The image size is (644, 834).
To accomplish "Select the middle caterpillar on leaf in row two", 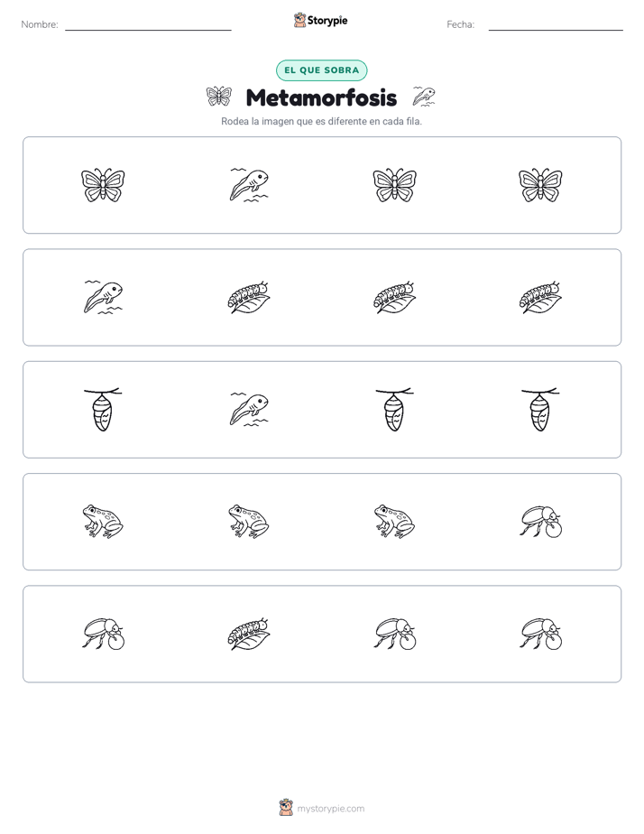I will pos(395,297).
